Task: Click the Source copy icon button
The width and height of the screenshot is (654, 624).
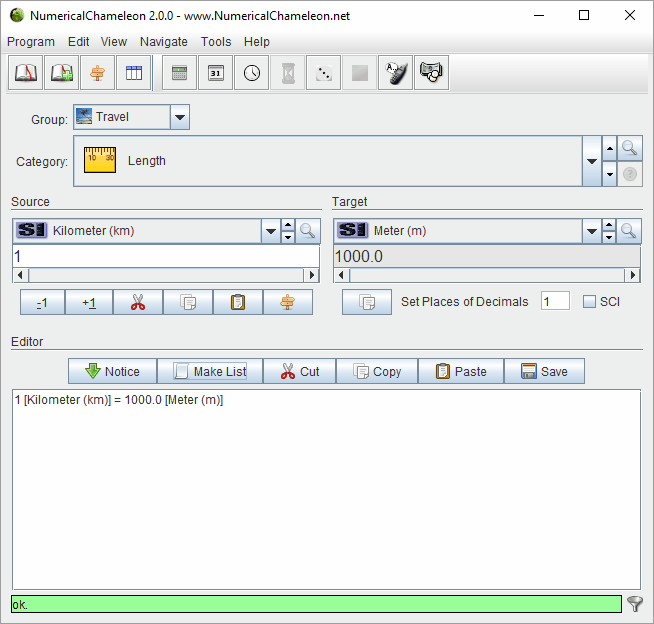Action: [x=188, y=302]
